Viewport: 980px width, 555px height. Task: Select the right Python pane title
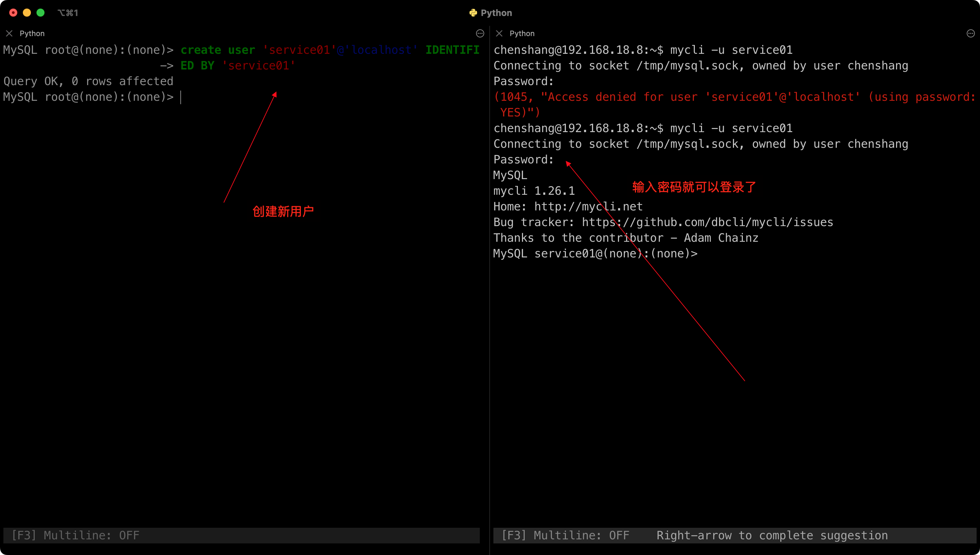[x=522, y=34]
